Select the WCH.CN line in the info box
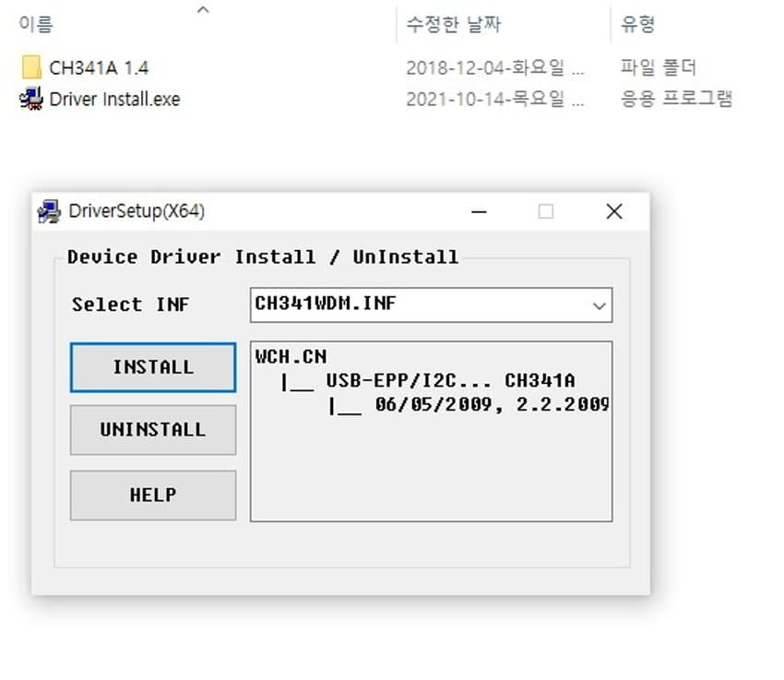The height and width of the screenshot is (680, 784). tap(291, 357)
